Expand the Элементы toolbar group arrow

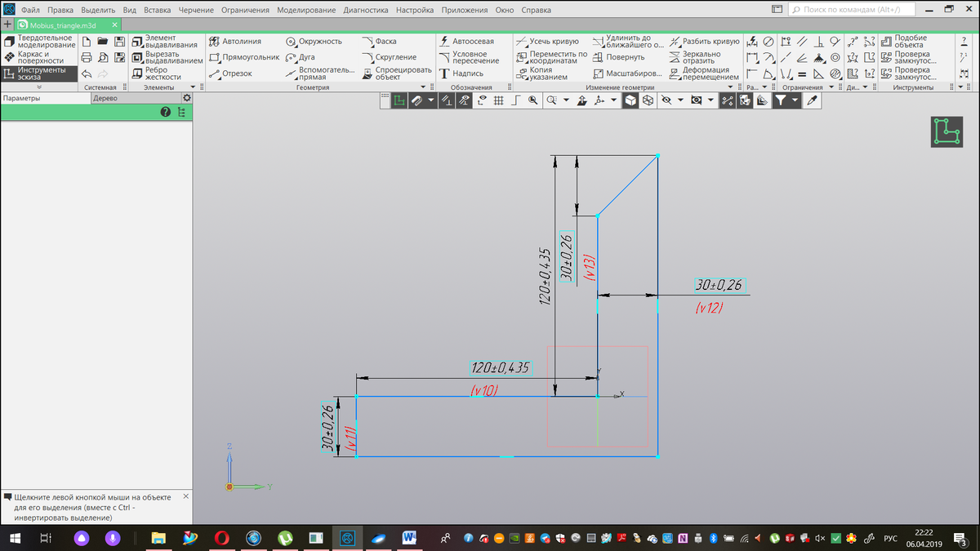(x=194, y=87)
